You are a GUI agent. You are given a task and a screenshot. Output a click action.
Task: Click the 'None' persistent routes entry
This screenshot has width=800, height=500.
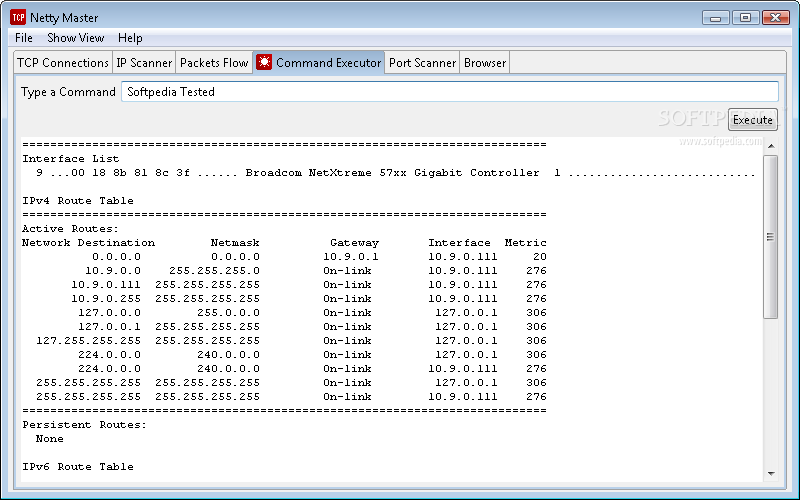tap(49, 439)
